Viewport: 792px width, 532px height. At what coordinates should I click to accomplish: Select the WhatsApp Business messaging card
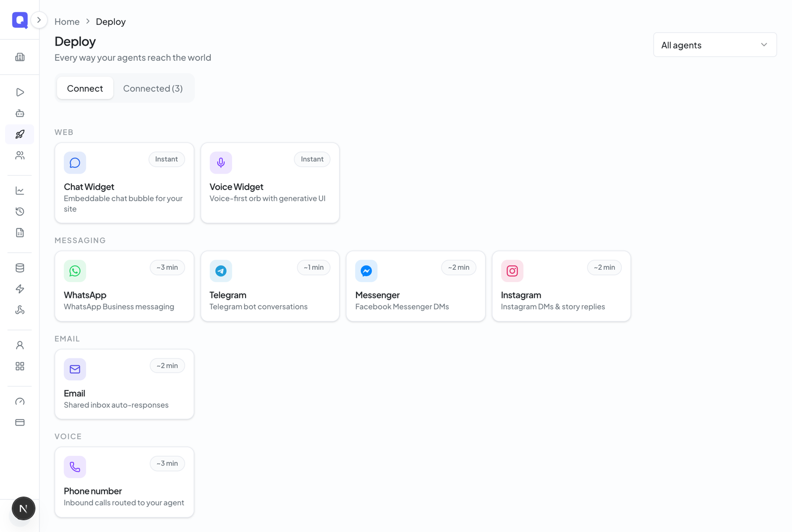point(124,286)
